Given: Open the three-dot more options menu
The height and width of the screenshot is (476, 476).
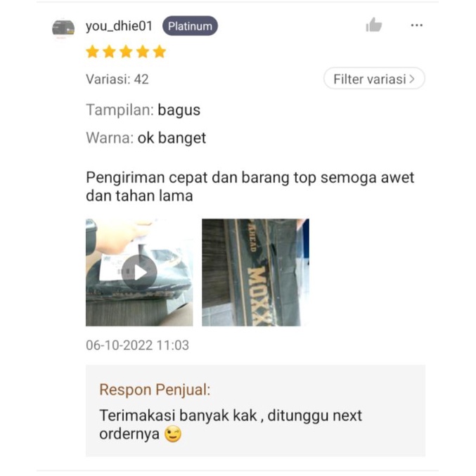Looking at the screenshot, I should (x=416, y=25).
